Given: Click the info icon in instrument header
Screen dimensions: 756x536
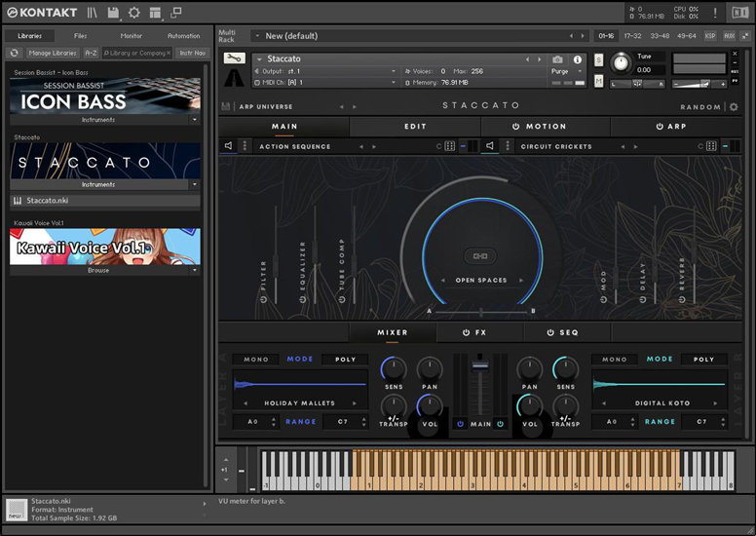Looking at the screenshot, I should click(x=578, y=59).
